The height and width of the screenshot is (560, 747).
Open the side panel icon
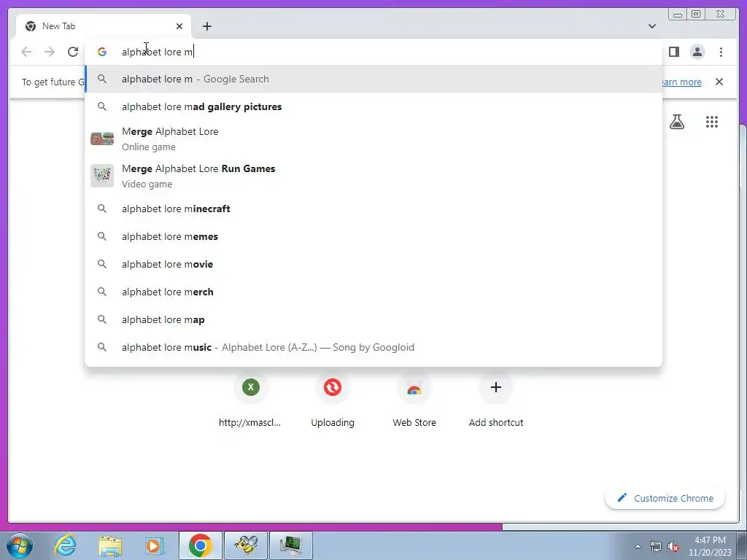pos(673,52)
